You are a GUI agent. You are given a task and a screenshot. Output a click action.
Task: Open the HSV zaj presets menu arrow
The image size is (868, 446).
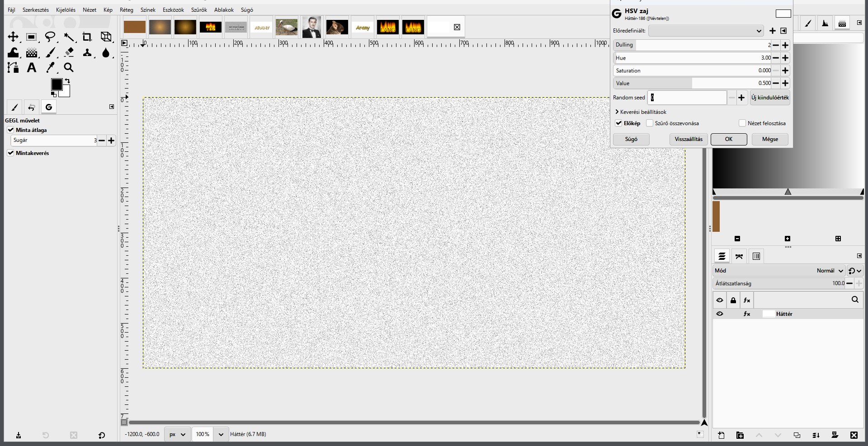(x=783, y=31)
